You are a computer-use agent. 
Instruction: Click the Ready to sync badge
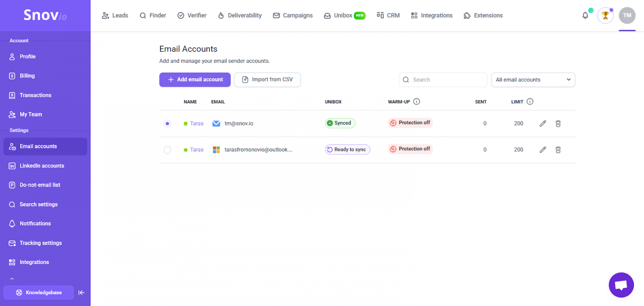pos(347,149)
